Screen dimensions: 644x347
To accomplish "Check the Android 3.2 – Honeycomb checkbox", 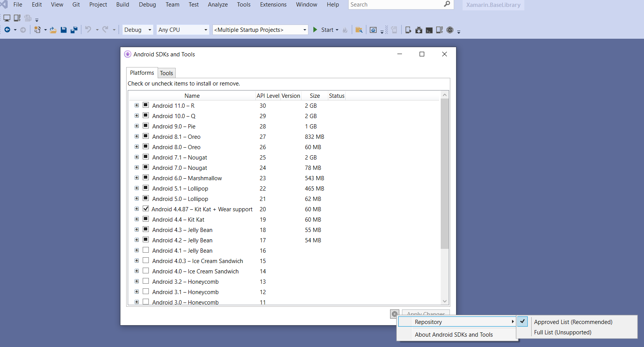I will [146, 281].
